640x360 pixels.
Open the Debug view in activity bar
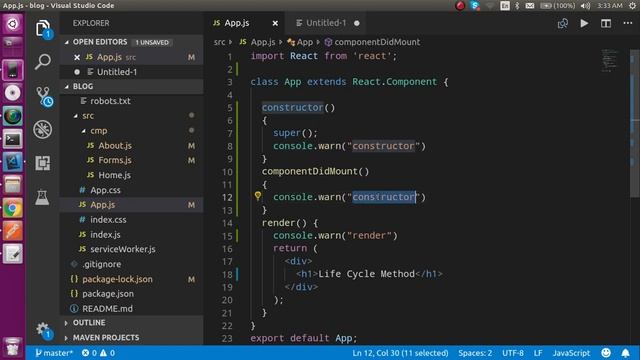click(x=43, y=129)
